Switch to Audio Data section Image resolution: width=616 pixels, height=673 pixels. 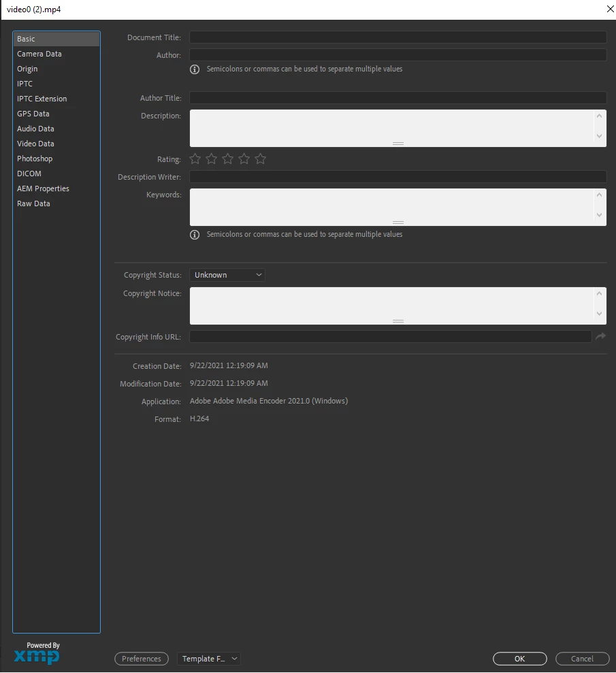pos(56,129)
